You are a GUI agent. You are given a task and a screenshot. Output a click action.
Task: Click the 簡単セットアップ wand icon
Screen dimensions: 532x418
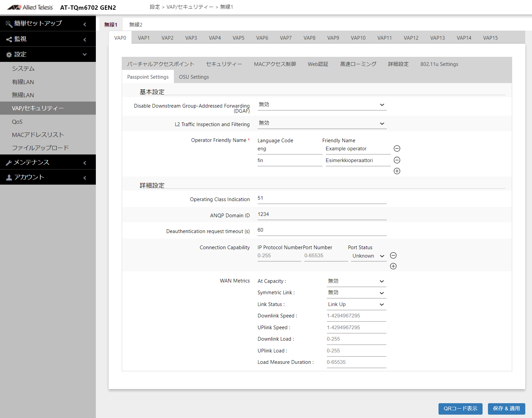coord(9,24)
